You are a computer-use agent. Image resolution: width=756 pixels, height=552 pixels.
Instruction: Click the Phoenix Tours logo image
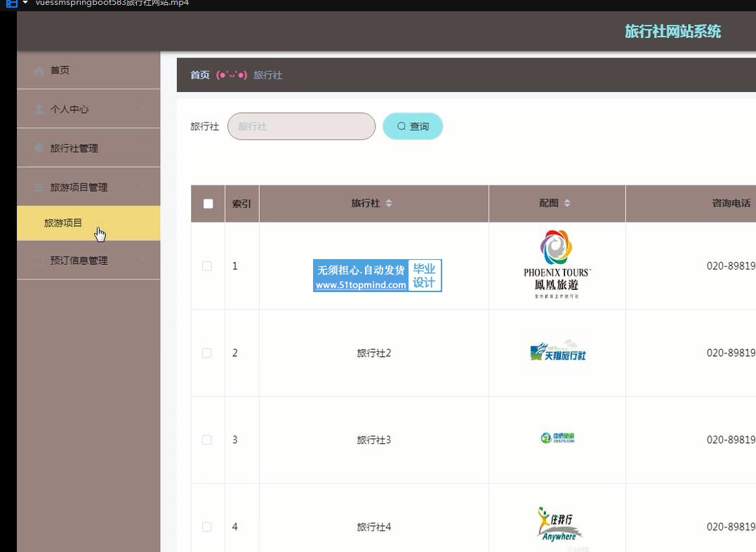click(557, 264)
